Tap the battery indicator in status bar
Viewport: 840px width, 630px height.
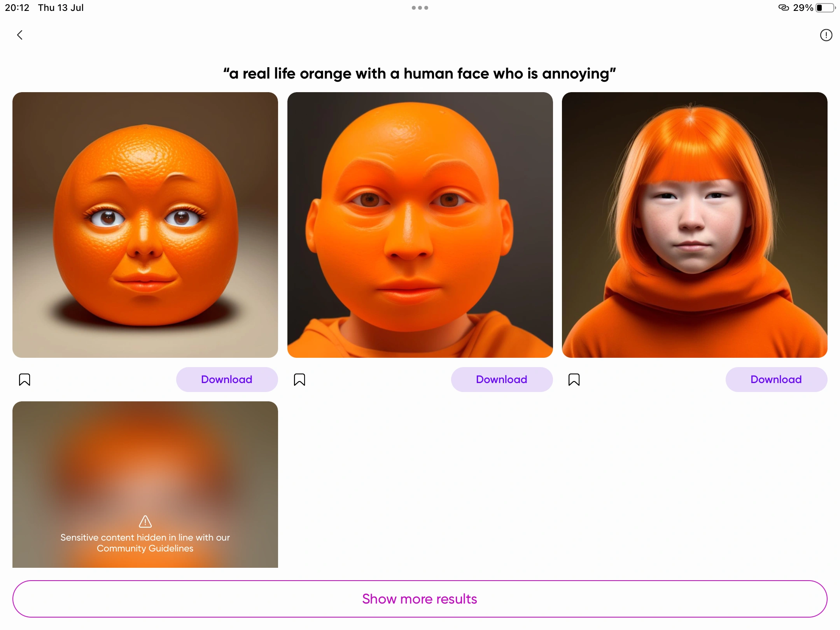[x=825, y=7]
